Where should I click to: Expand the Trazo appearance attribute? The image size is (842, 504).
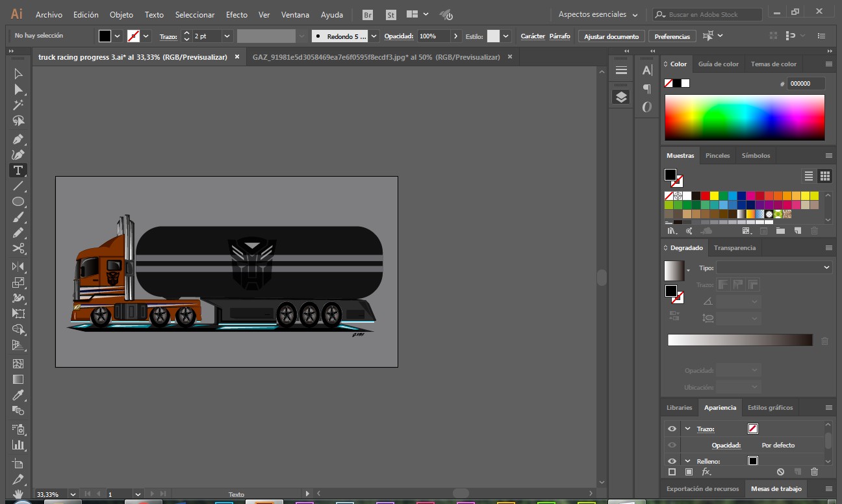pyautogui.click(x=687, y=429)
